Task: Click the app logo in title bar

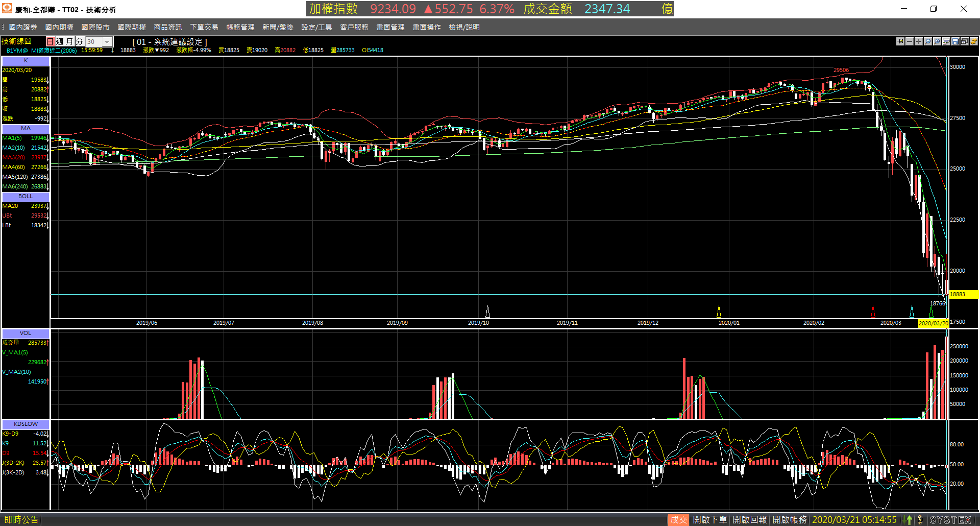Action: pos(7,8)
